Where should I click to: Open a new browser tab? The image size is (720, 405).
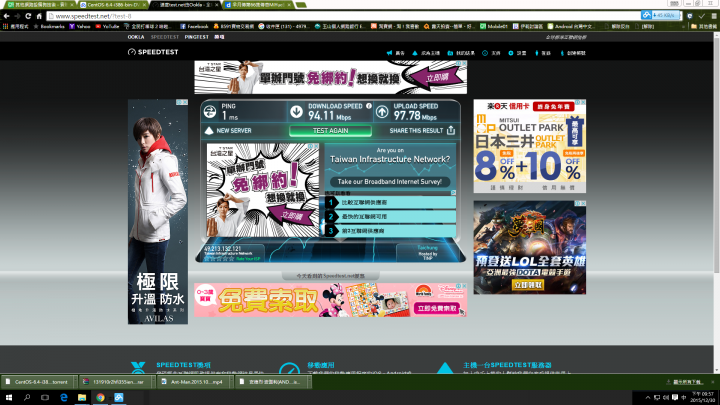pos(301,5)
